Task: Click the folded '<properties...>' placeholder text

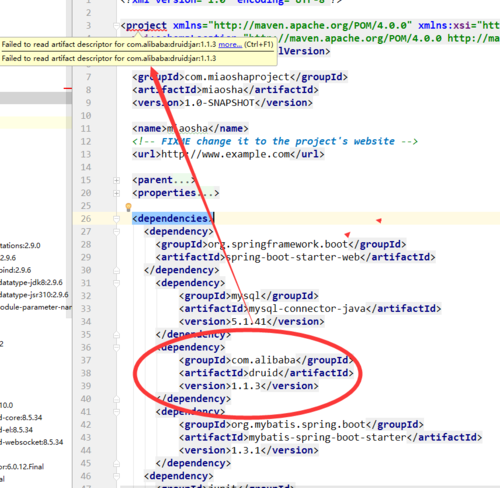Action: pyautogui.click(x=176, y=193)
